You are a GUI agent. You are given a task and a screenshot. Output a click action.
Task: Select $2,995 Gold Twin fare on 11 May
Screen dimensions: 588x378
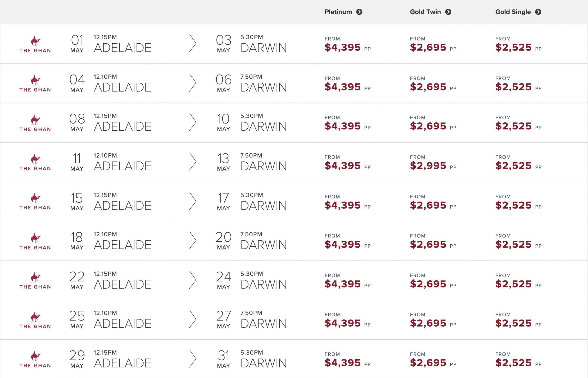tap(428, 166)
